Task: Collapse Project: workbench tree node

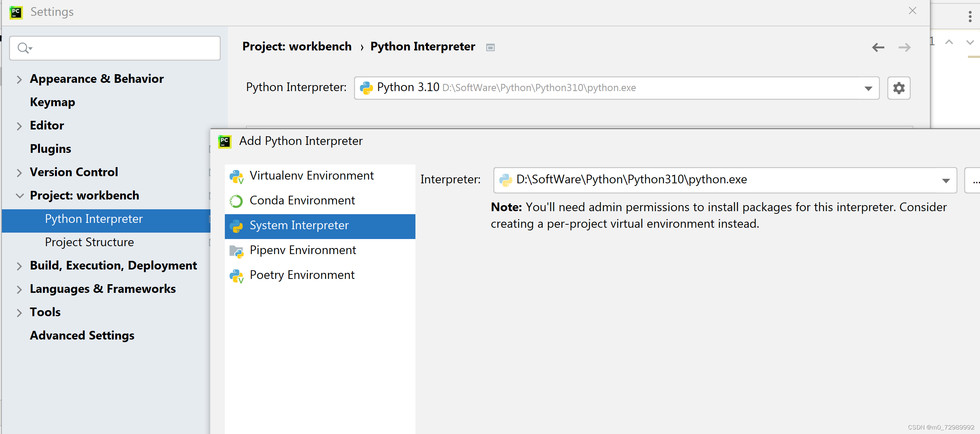Action: [19, 195]
